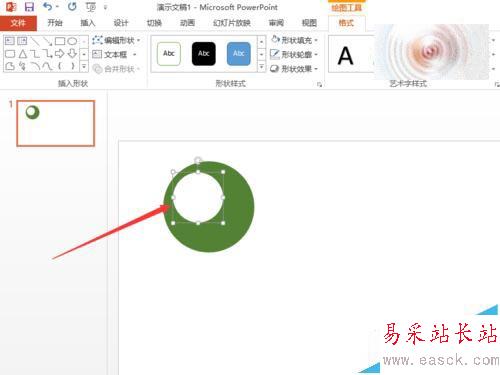Click the white circle shape on the slide

pos(198,198)
